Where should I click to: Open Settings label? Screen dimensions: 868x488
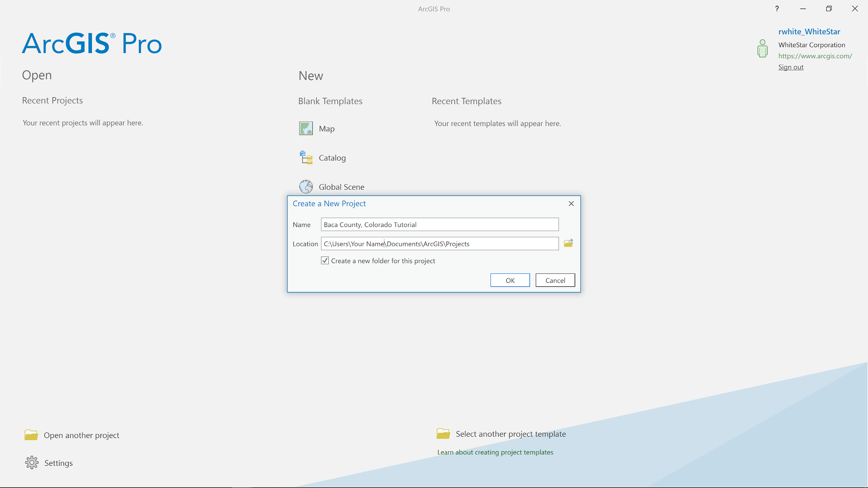point(59,463)
